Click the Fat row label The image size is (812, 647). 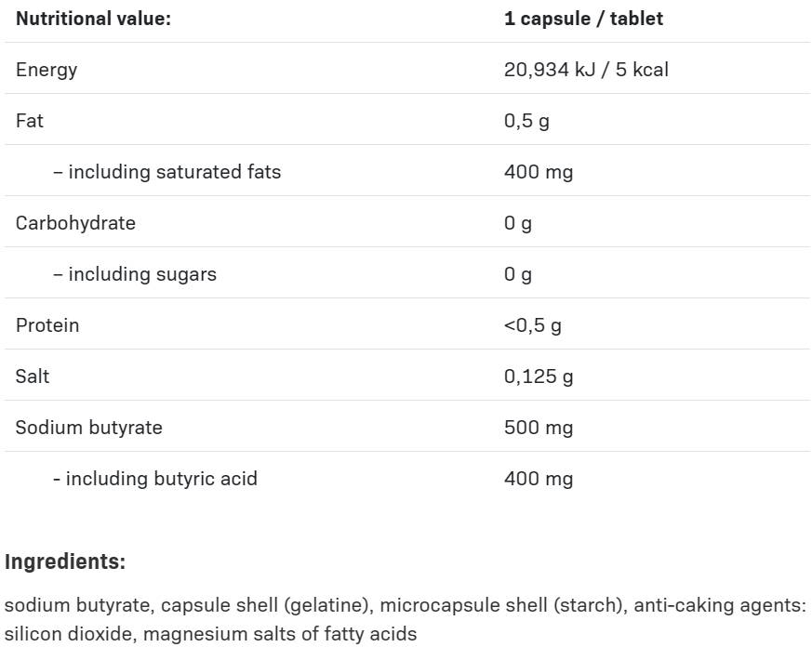coord(30,121)
